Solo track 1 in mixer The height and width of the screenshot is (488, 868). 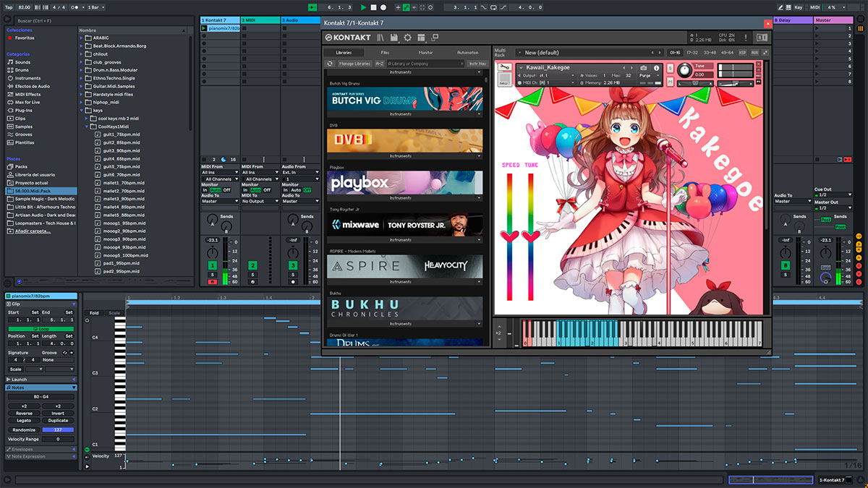[213, 275]
